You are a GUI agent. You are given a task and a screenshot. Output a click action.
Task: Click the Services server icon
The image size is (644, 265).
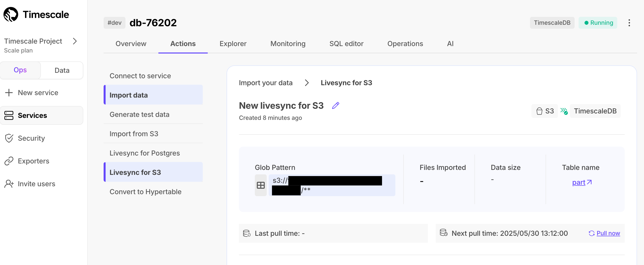click(9, 115)
